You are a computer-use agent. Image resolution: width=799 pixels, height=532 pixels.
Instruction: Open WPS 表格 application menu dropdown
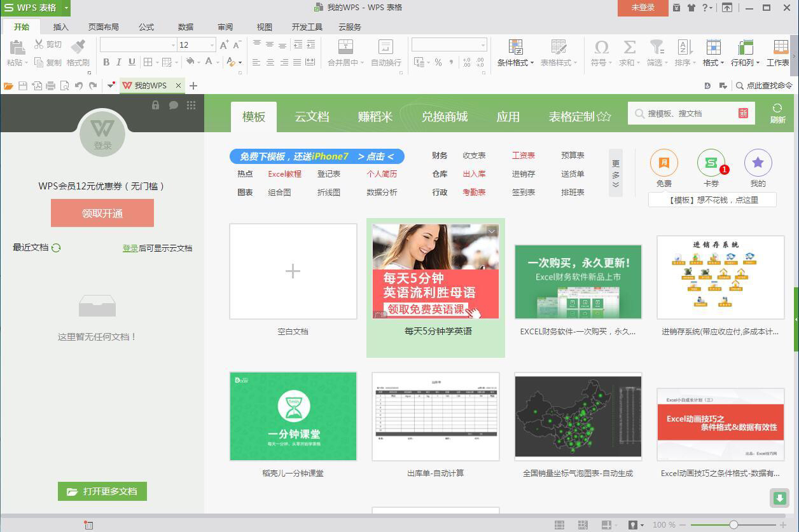(x=66, y=8)
